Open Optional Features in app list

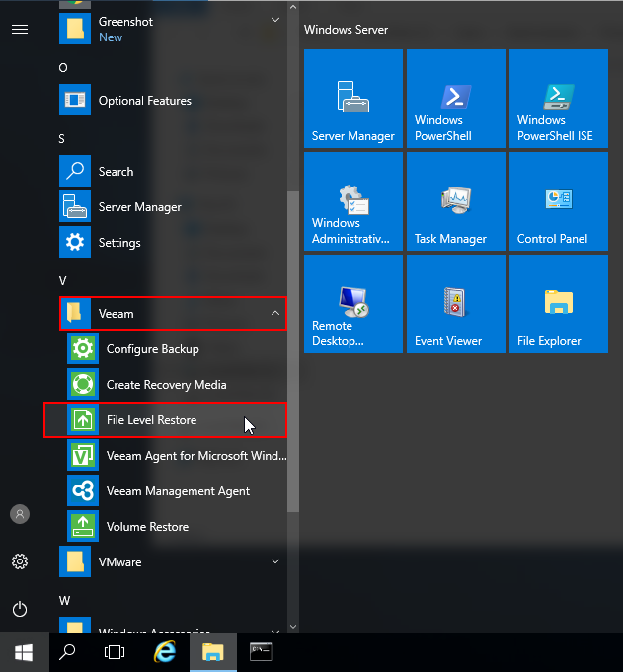point(144,101)
